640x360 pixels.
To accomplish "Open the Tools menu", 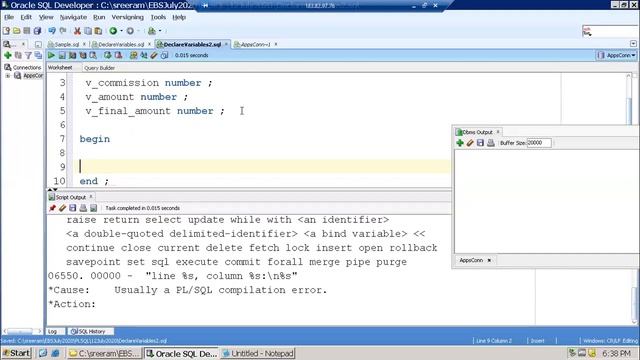I will pos(158,17).
